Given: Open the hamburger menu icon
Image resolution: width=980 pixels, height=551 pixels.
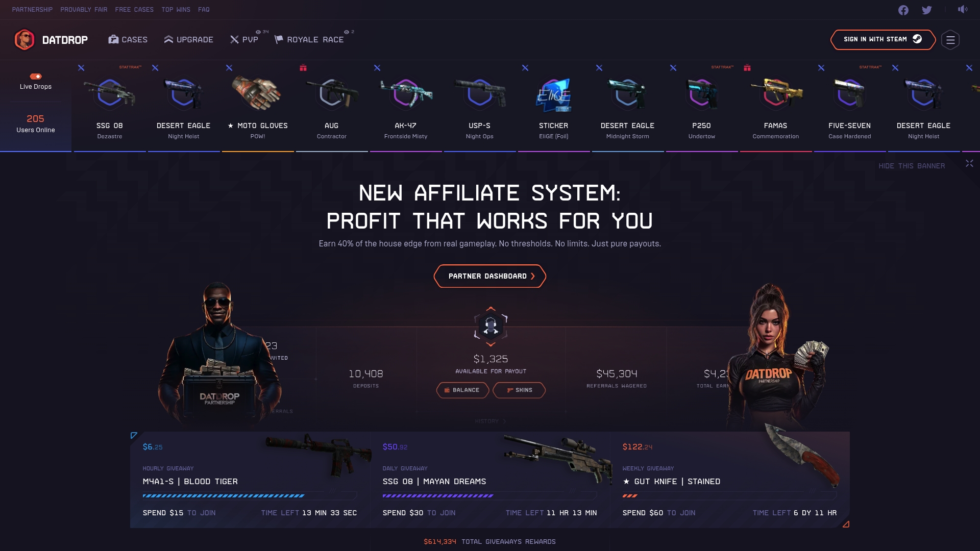Looking at the screenshot, I should (x=950, y=40).
